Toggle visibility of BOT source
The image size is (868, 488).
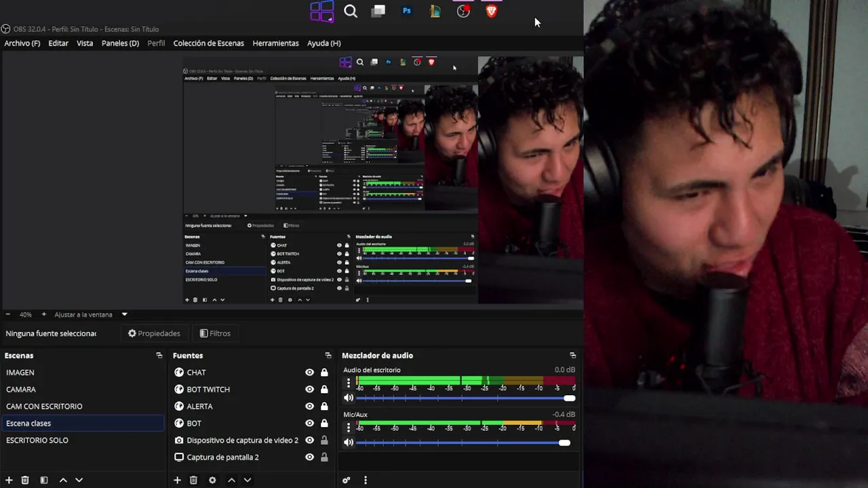click(x=309, y=423)
